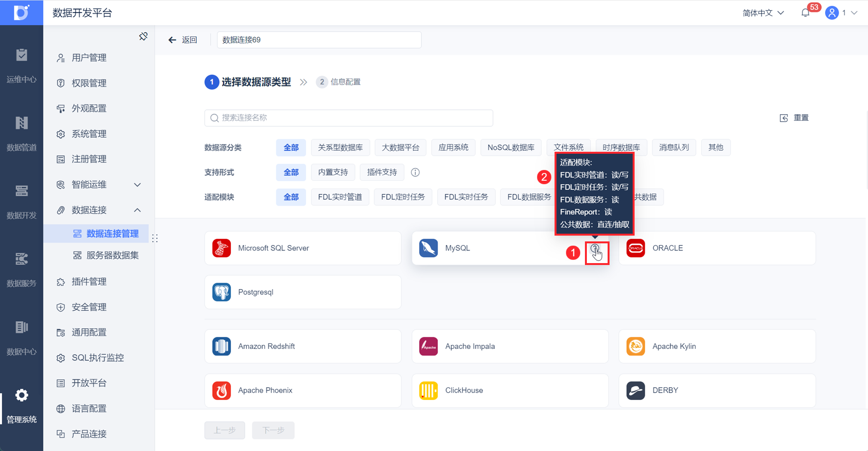
Task: Toggle the sidebar pin icon
Action: pos(143,37)
